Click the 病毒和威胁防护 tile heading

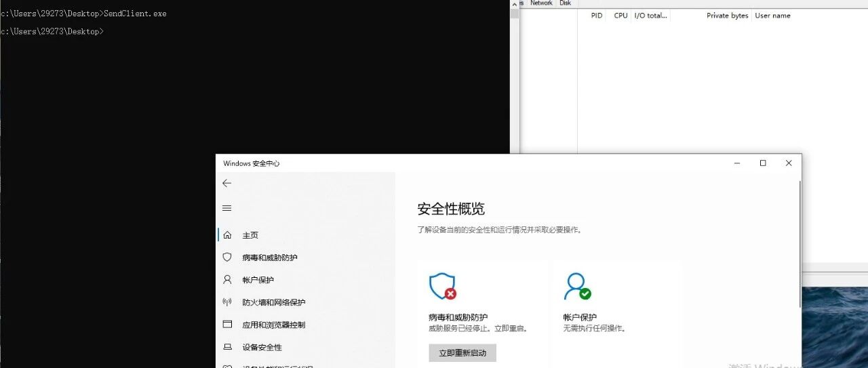click(458, 317)
